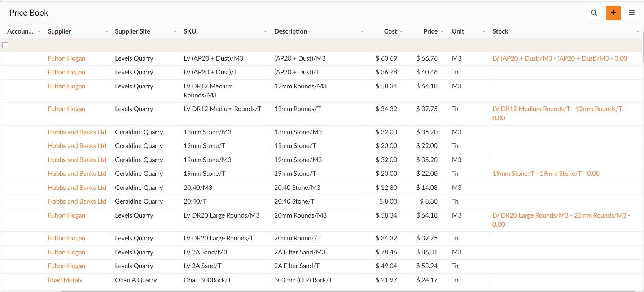This screenshot has height=292, width=644.
Task: Sort by the Cost column header
Action: point(390,31)
